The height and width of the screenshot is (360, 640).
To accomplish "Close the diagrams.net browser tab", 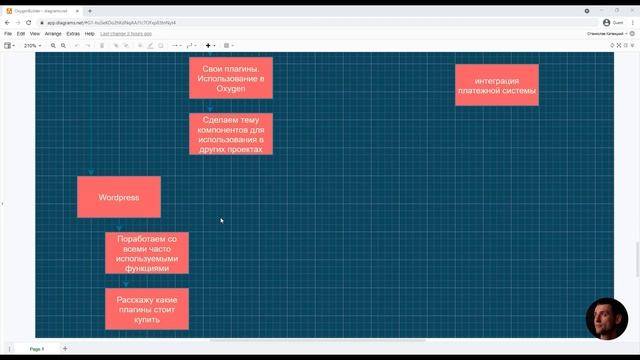I will click(x=77, y=11).
